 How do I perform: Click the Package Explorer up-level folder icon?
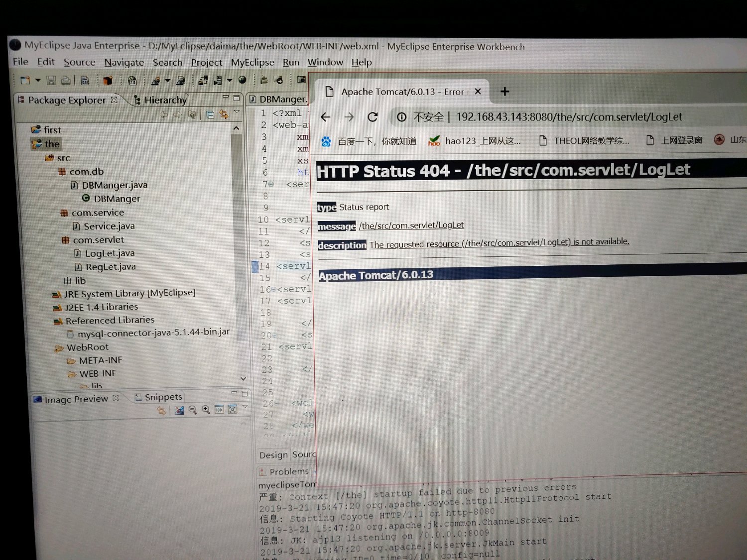point(192,115)
